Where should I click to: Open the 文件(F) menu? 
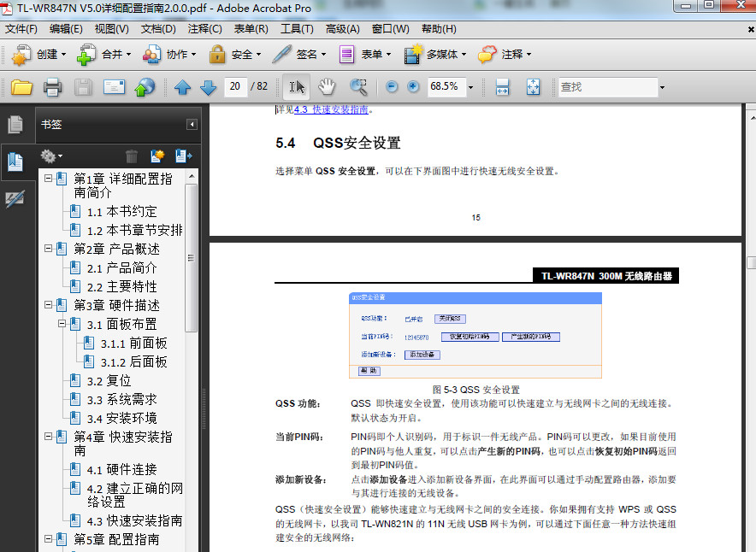click(21, 28)
